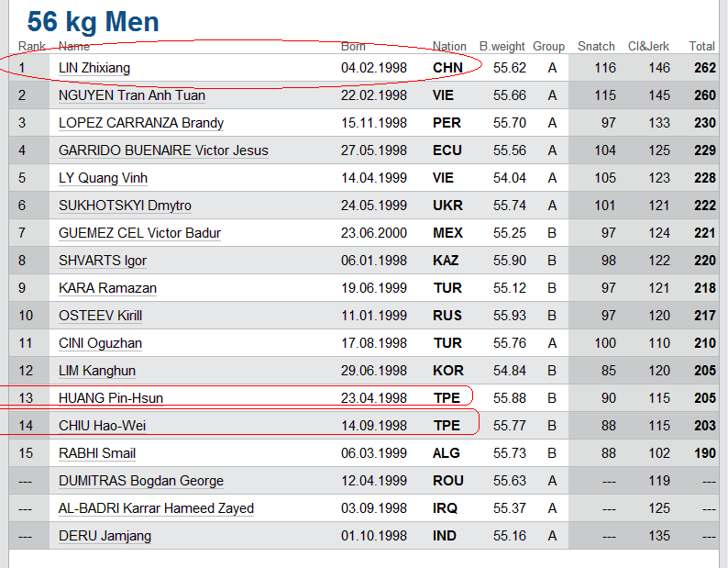
Task: Open CHIU Hao-Wei athlete link
Action: 102,426
